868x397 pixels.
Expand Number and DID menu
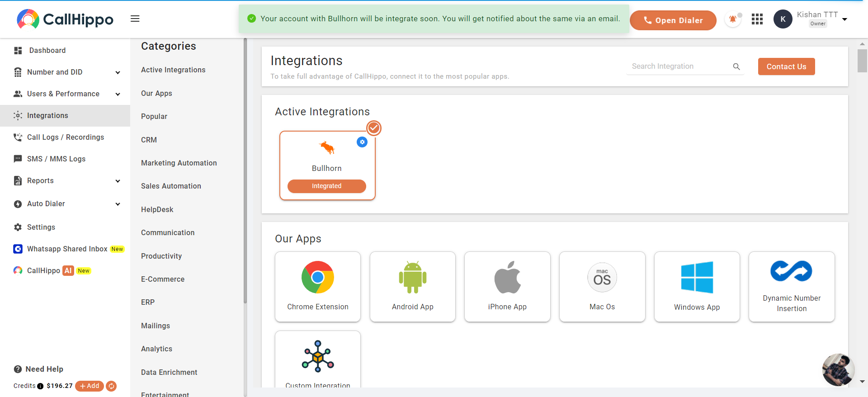click(118, 72)
